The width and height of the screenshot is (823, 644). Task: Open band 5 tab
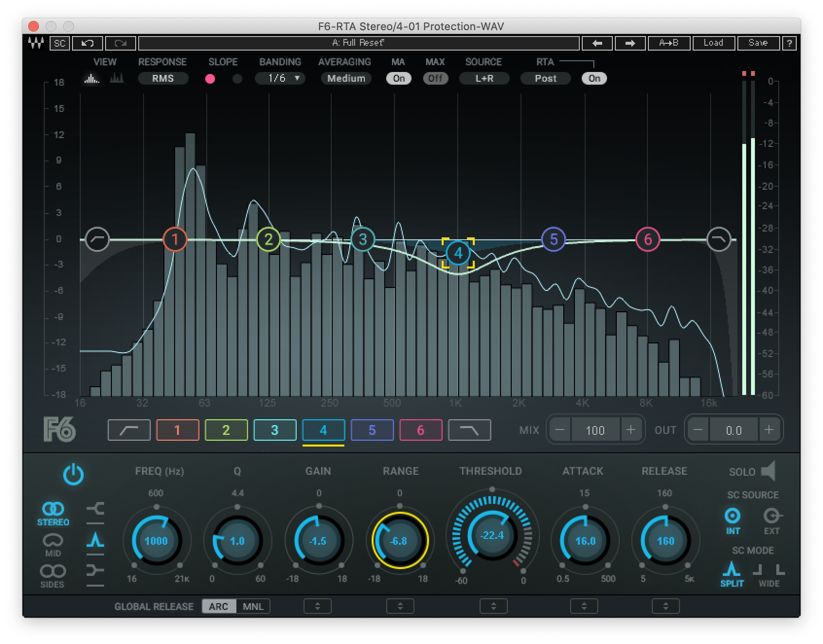(372, 430)
